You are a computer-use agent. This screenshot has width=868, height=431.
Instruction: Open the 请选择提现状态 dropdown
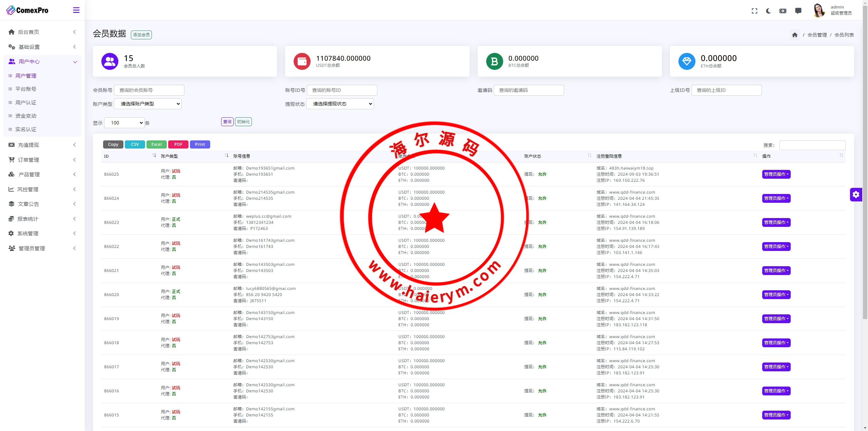(340, 104)
